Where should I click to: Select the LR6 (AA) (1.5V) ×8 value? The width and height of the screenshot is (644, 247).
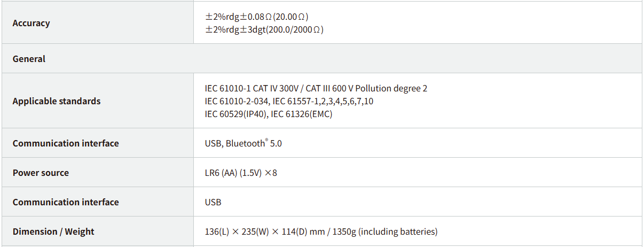click(x=241, y=173)
